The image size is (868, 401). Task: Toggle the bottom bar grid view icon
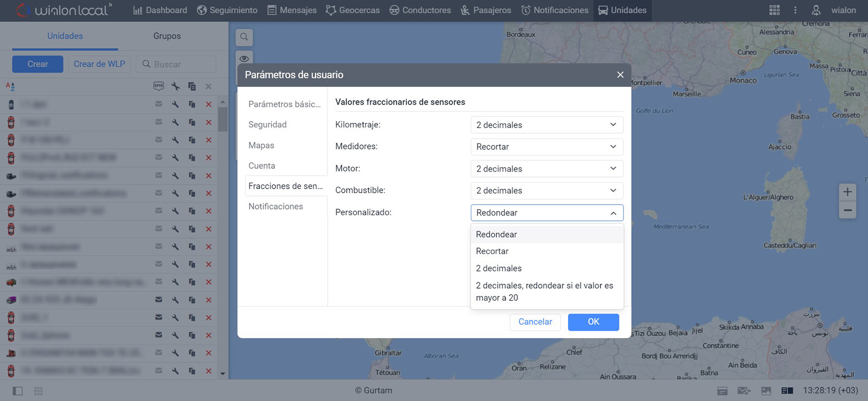pos(38,391)
